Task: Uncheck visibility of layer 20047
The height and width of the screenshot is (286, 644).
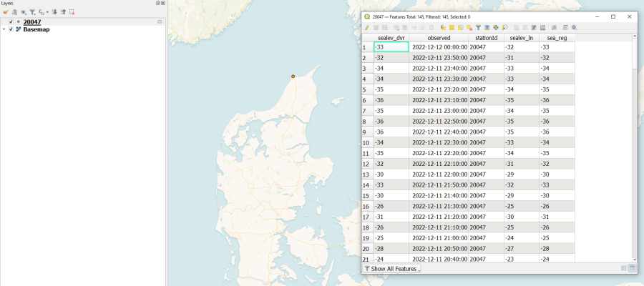Action: pos(10,22)
